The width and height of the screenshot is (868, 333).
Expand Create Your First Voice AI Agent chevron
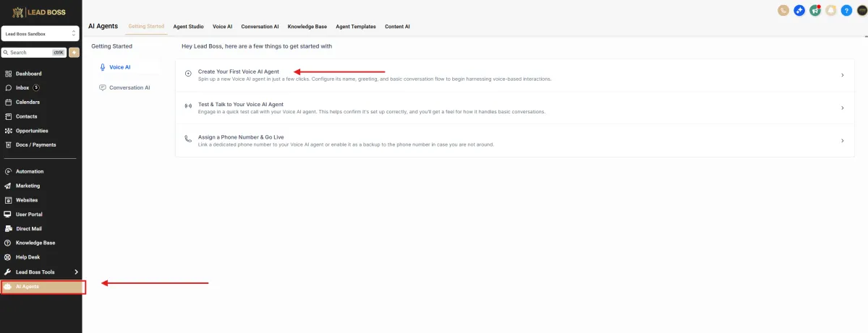coord(843,75)
